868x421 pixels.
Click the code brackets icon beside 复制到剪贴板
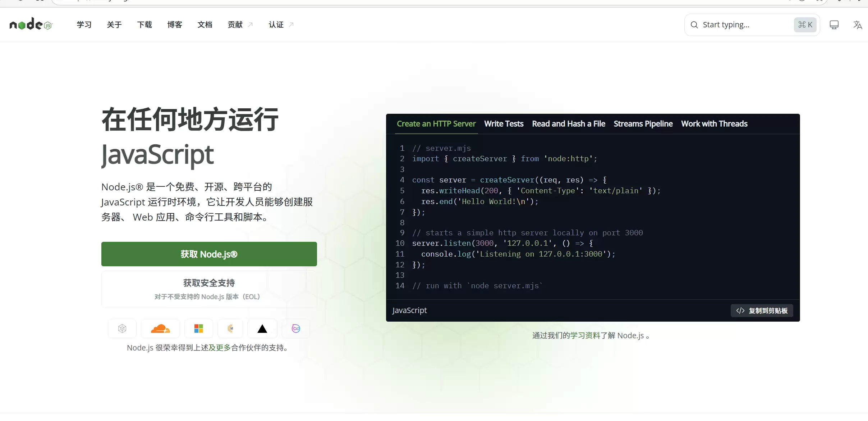click(x=740, y=311)
